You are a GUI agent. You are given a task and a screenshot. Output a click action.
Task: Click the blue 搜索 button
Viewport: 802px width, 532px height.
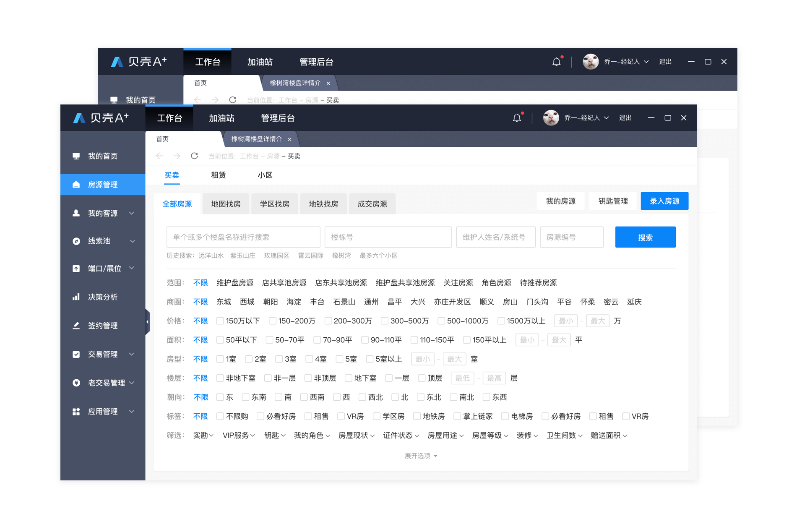coord(645,237)
